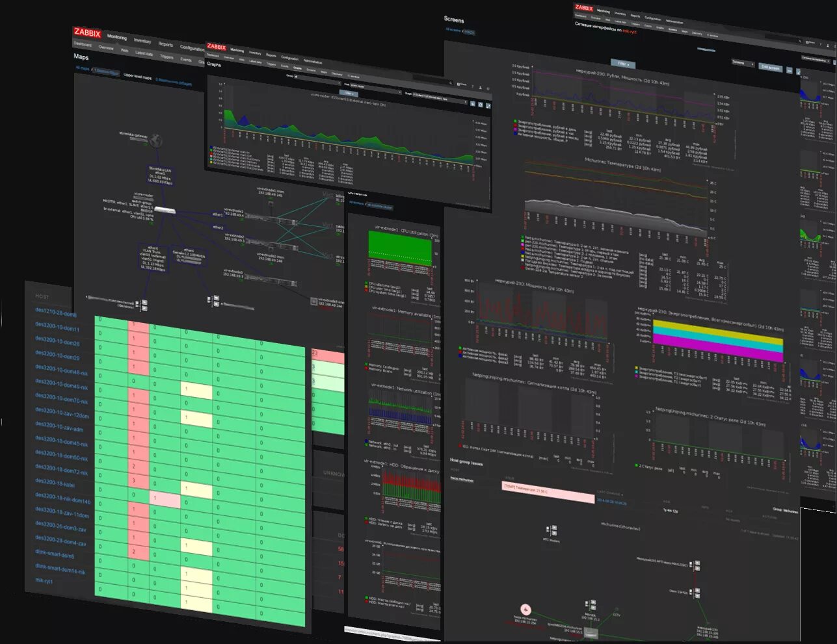837x644 pixels.
Task: Open the Reports menu in the Maps window
Action: pyautogui.click(x=166, y=44)
